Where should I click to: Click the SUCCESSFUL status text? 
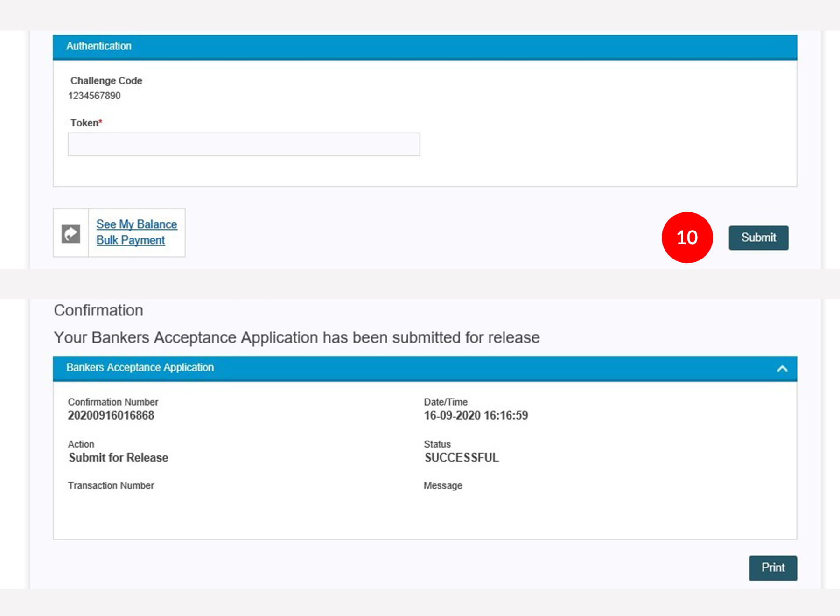462,457
